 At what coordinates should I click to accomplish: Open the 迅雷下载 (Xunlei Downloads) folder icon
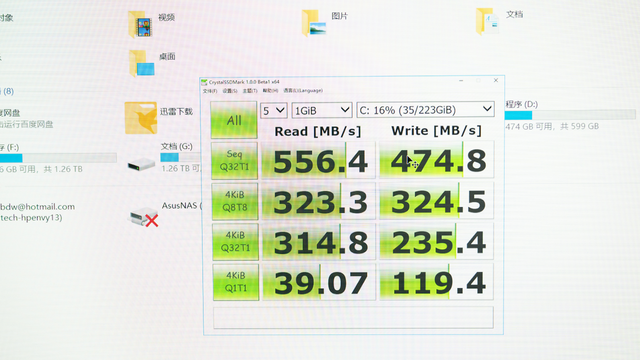click(x=141, y=118)
